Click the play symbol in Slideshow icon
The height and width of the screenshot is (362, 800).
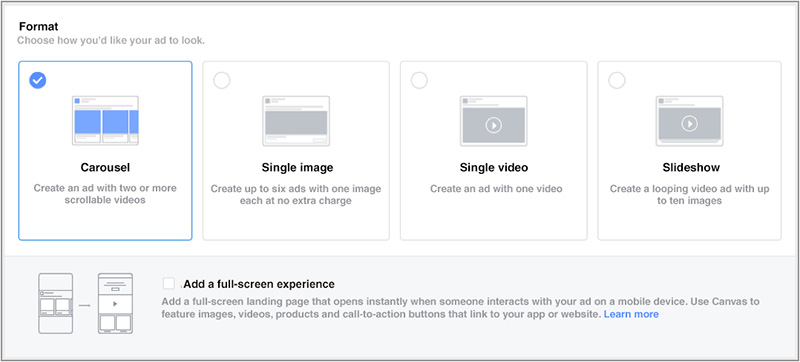coord(689,123)
